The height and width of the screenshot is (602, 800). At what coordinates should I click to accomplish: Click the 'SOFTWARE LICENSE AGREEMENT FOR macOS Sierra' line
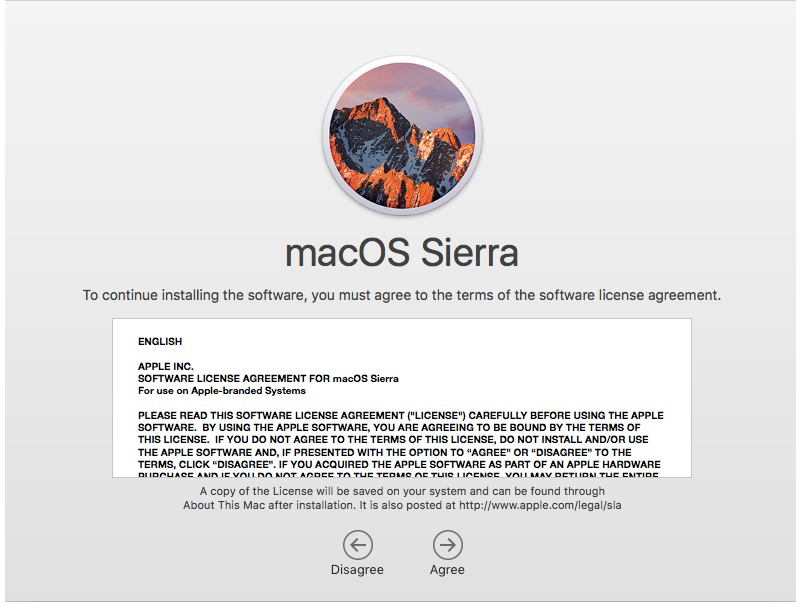[268, 379]
